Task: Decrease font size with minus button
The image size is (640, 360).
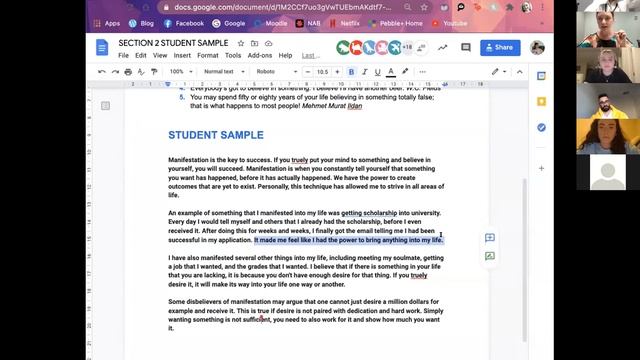Action: [308, 72]
